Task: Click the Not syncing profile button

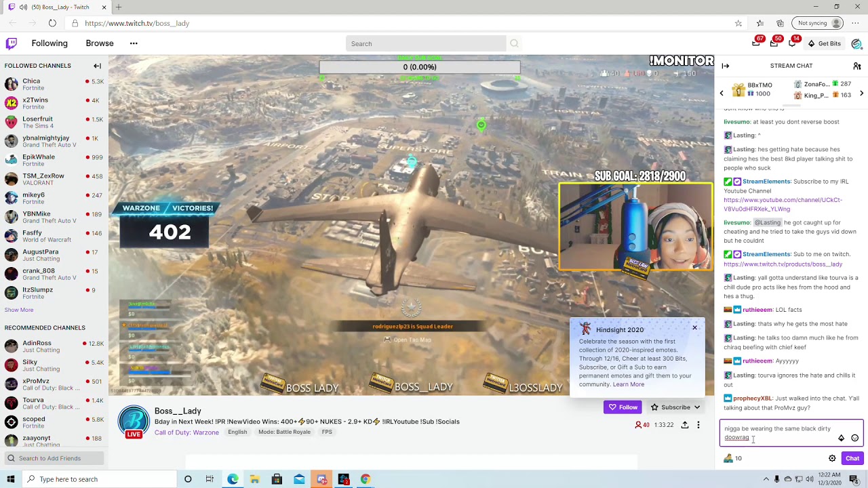Action: pyautogui.click(x=818, y=23)
